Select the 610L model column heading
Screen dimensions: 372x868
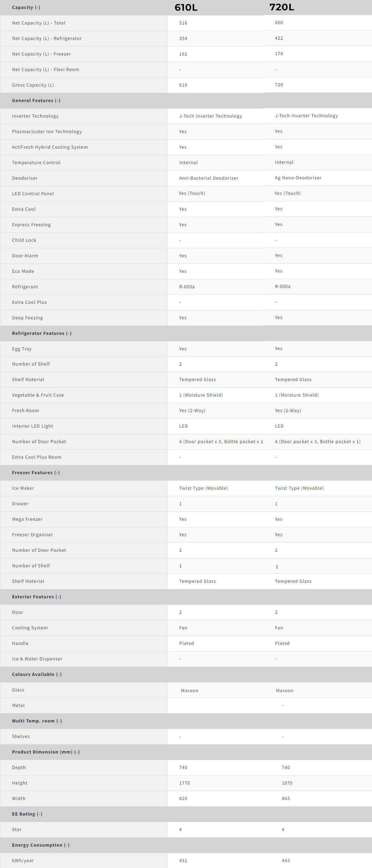(186, 8)
